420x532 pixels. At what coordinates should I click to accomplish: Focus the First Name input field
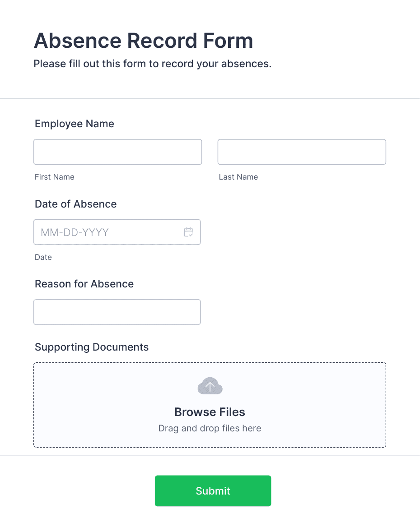(117, 152)
